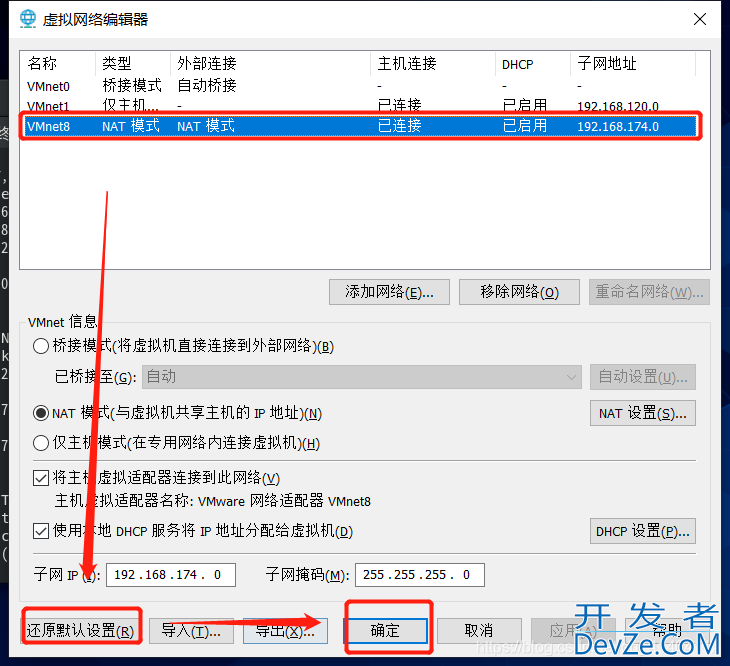Image resolution: width=730 pixels, height=666 pixels.
Task: Click the 导出(X)... button
Action: coord(285,631)
